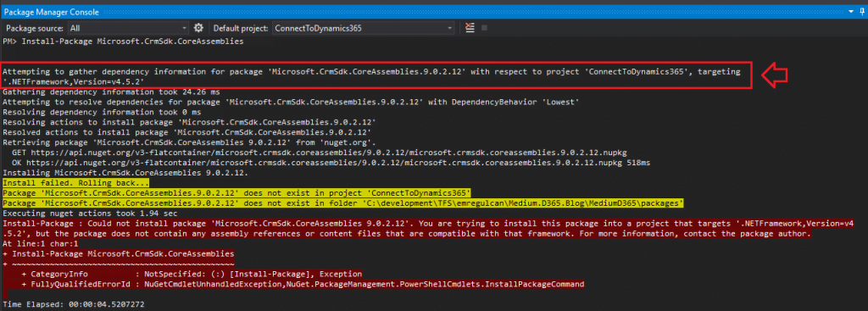Click the 'Time Elapsed: 00:00:04.5207272' line
This screenshot has height=311, width=868.
(74, 304)
